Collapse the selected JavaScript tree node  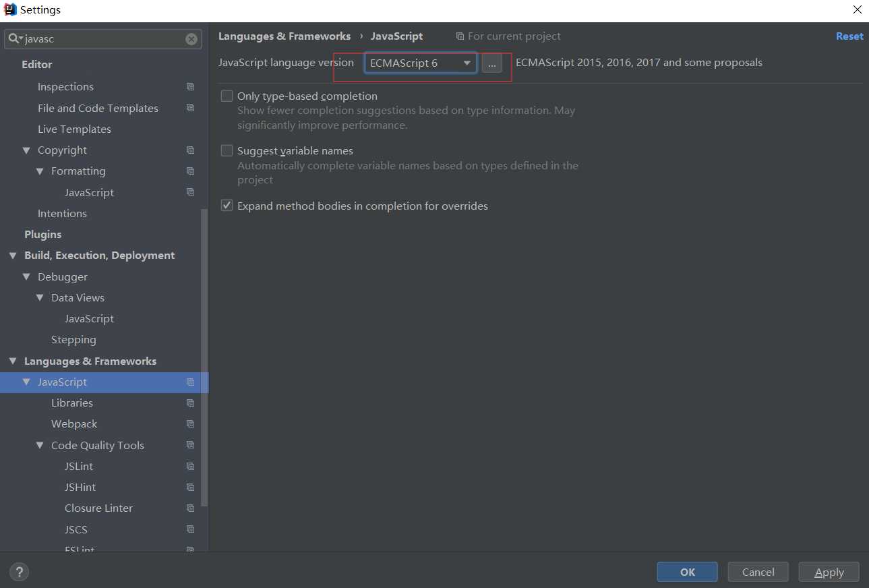26,382
